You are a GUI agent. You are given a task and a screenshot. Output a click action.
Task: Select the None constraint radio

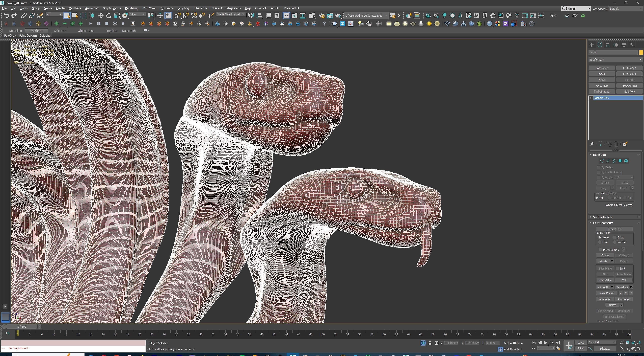(600, 237)
